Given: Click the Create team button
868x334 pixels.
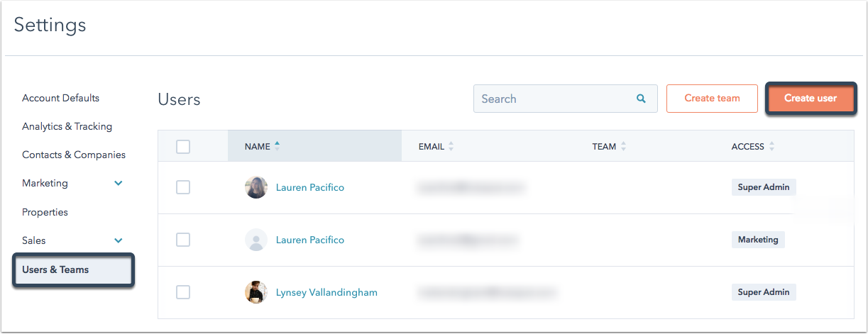Looking at the screenshot, I should [x=712, y=99].
